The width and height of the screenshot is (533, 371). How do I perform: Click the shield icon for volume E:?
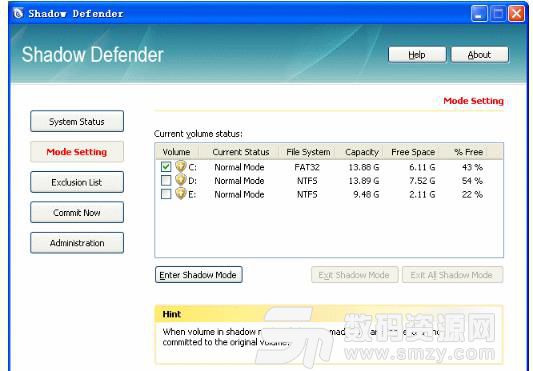[180, 194]
